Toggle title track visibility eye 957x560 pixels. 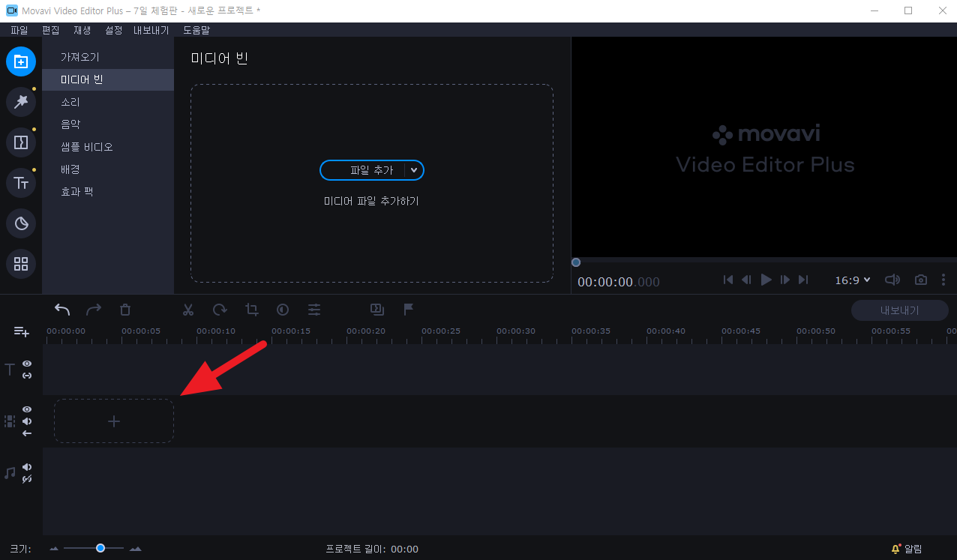point(27,364)
